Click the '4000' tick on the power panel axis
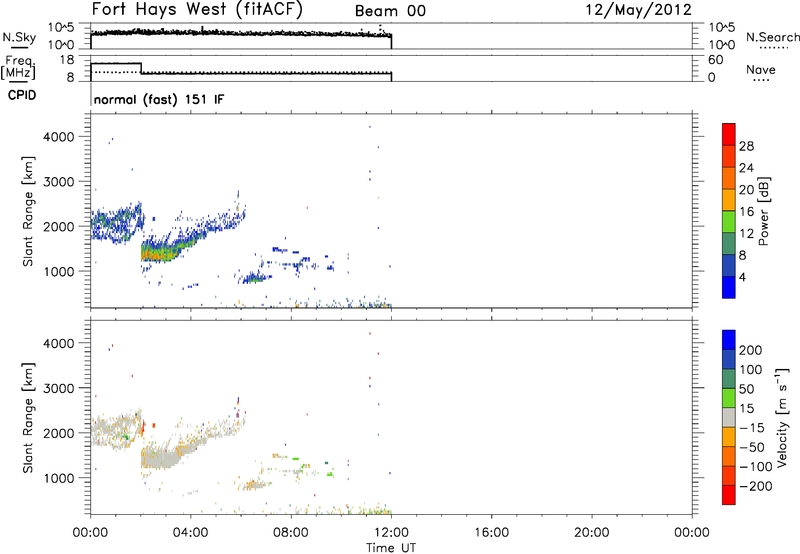This screenshot has width=800, height=554. (x=59, y=137)
